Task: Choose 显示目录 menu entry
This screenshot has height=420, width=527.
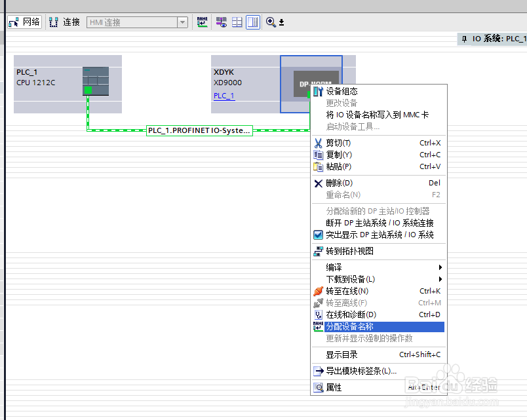Action: [x=378, y=355]
